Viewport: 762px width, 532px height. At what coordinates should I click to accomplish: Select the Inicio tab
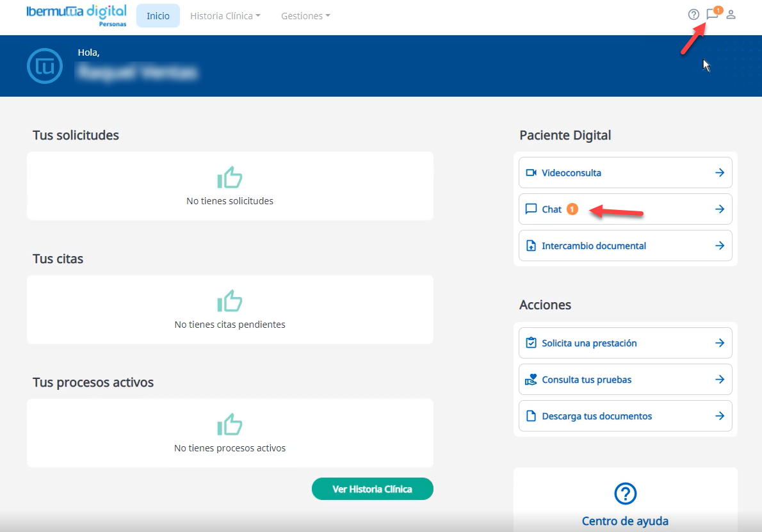[158, 16]
